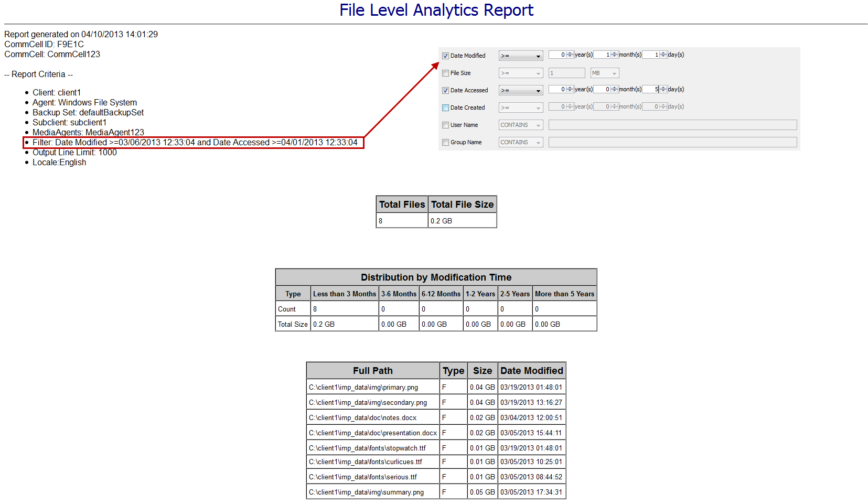Click the Group Name text field
The width and height of the screenshot is (868, 504).
672,142
